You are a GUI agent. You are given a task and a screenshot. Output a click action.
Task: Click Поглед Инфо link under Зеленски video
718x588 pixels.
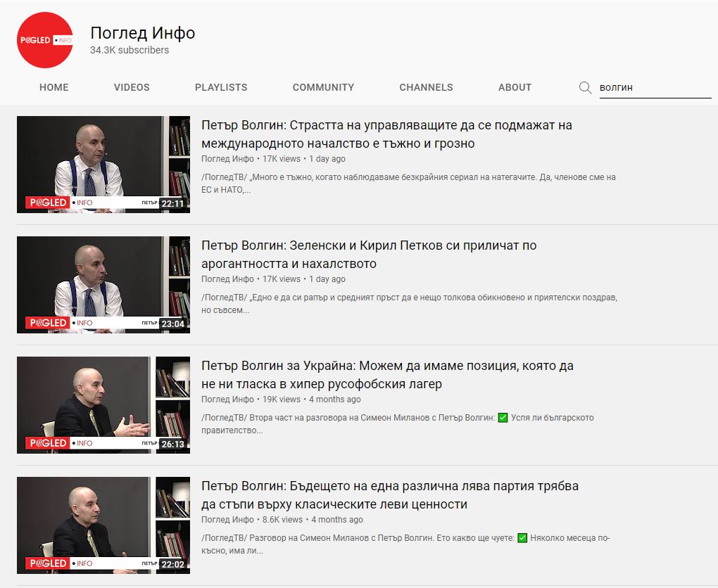(x=227, y=279)
